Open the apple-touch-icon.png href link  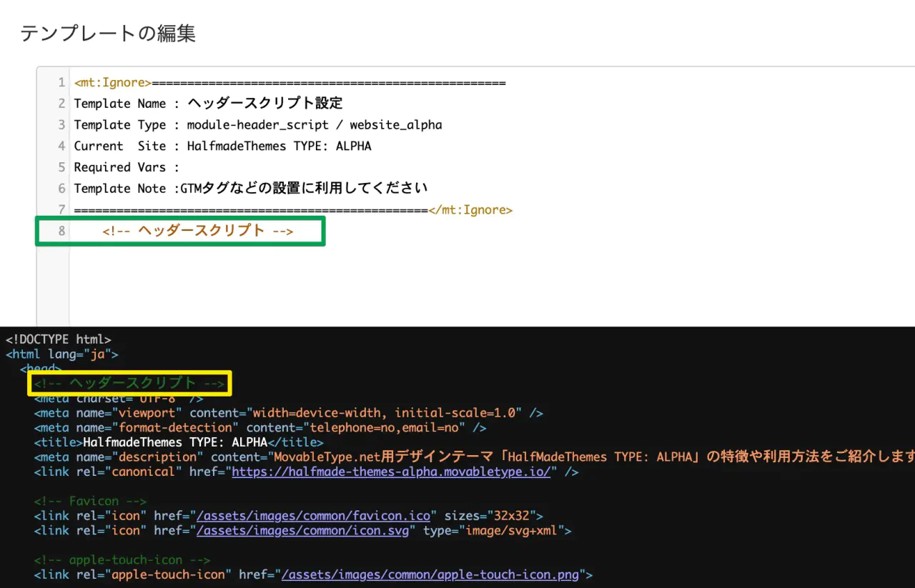(430, 574)
